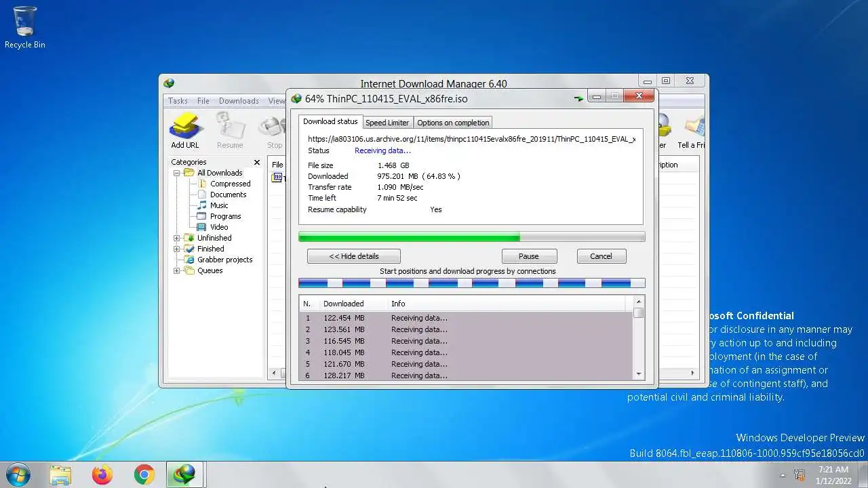This screenshot has width=868, height=488.
Task: Open the Windows Start button
Action: (18, 474)
